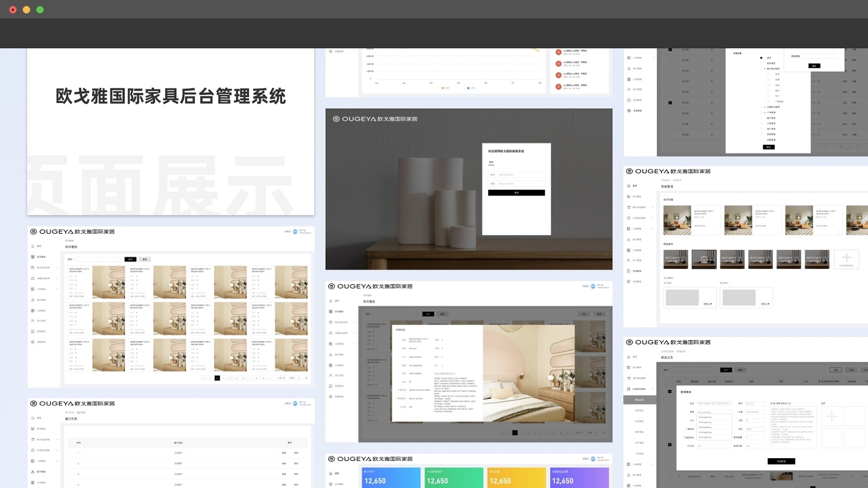Click the home icon in the product-grid inventory mockup sidebar
868x488 pixels.
[33, 246]
